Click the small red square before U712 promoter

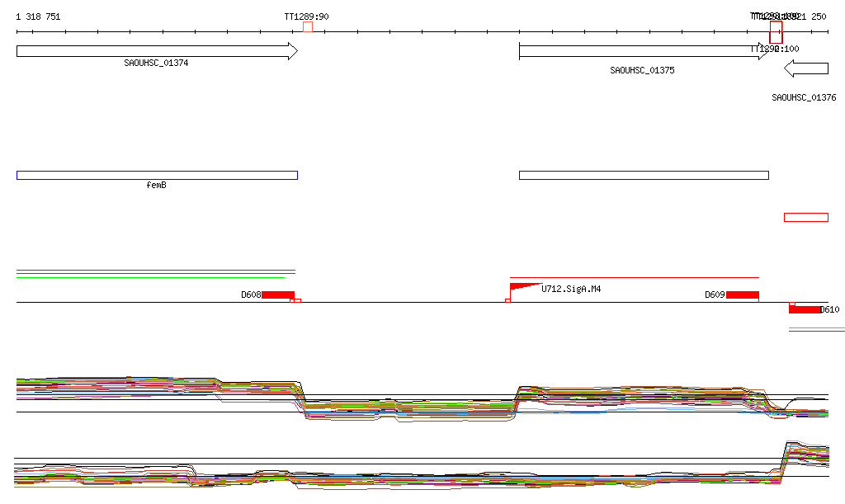coord(507,300)
